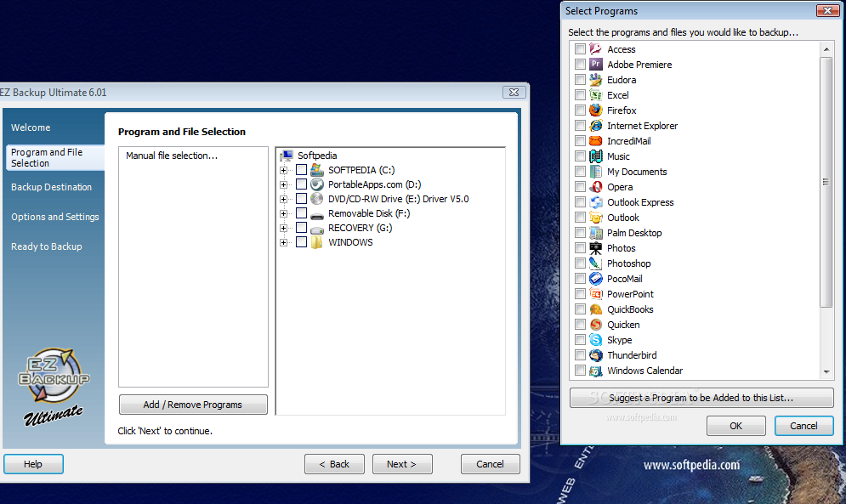Screen dimensions: 846x504
Task: Expand the WINDOWS folder node
Action: tap(283, 243)
